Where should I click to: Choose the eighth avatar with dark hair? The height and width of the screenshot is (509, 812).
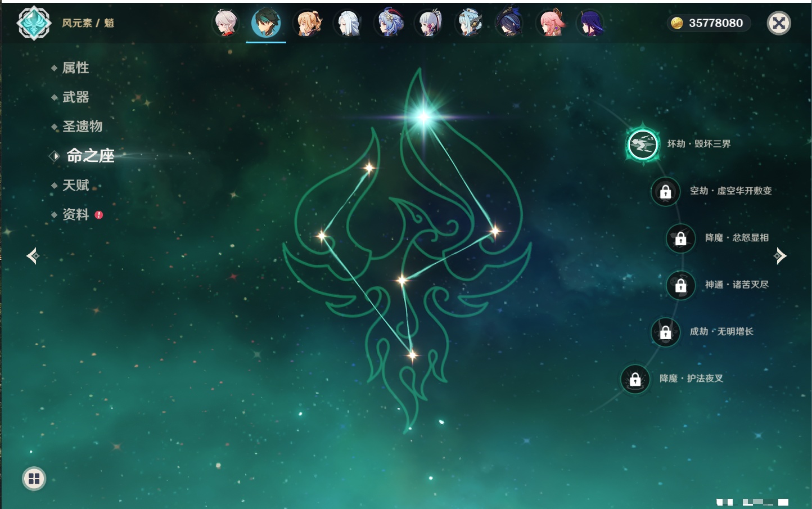click(x=510, y=23)
